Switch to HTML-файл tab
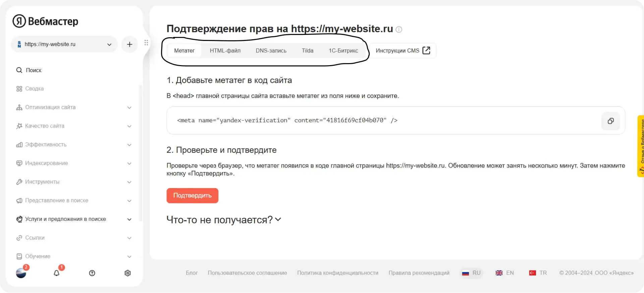 (x=225, y=51)
